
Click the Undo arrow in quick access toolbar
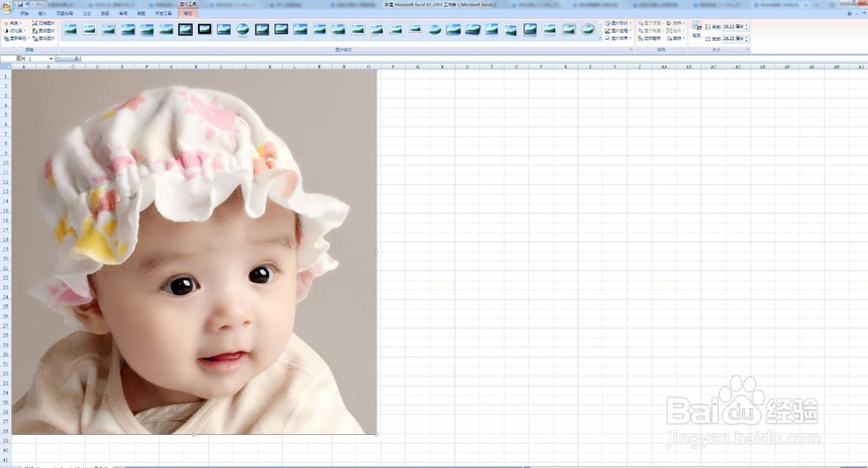(28, 4)
